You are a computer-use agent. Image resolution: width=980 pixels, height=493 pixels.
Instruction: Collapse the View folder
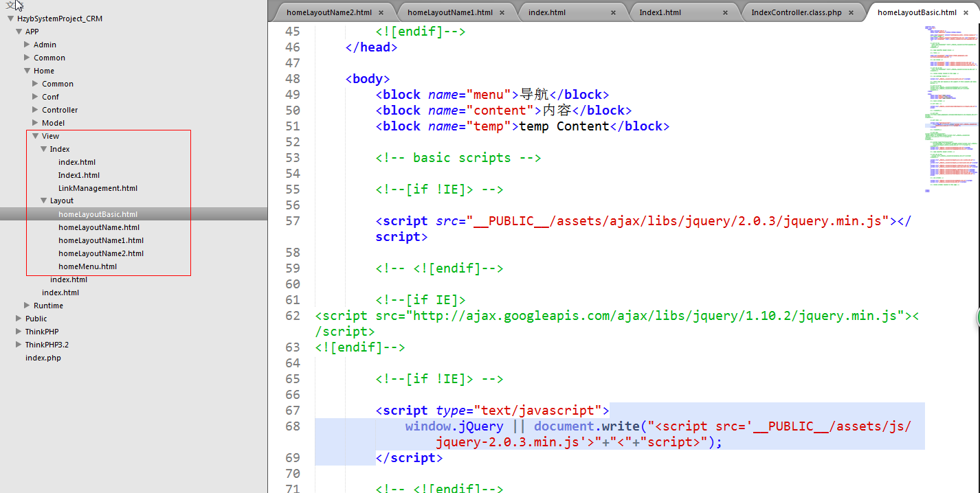pos(36,136)
